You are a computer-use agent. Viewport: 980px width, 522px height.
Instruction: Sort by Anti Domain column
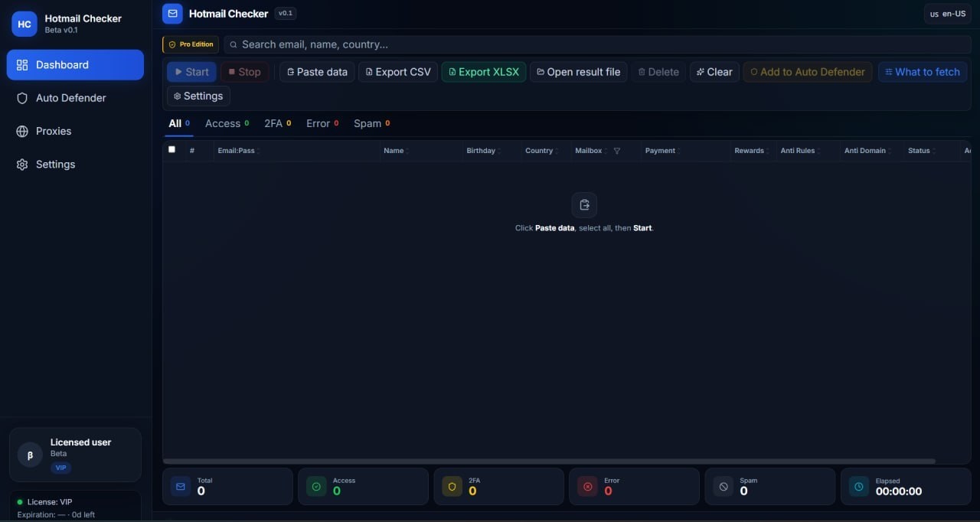click(x=867, y=151)
